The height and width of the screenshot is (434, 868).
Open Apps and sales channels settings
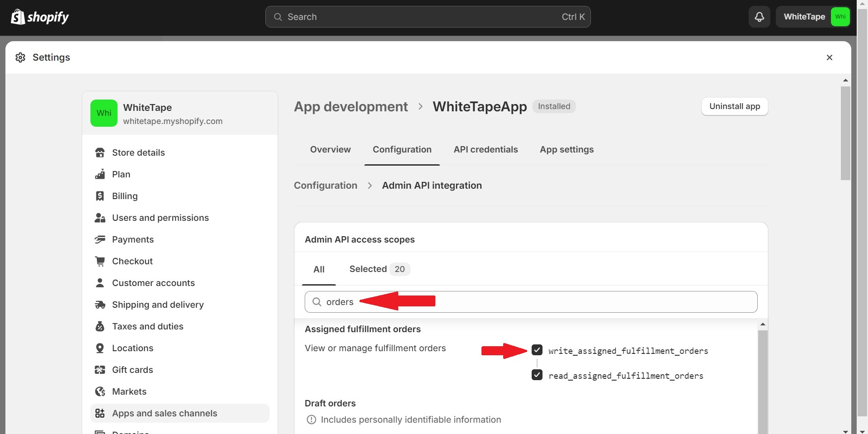(x=180, y=413)
